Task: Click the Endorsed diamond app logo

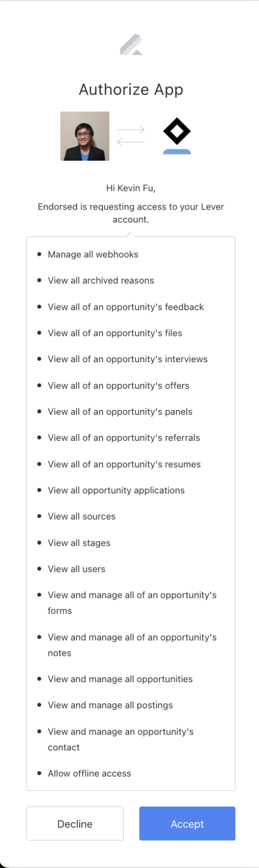Action: coord(177,136)
